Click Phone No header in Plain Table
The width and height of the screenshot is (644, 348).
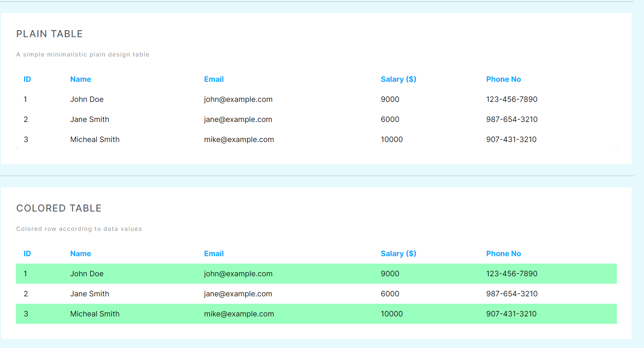(x=503, y=79)
